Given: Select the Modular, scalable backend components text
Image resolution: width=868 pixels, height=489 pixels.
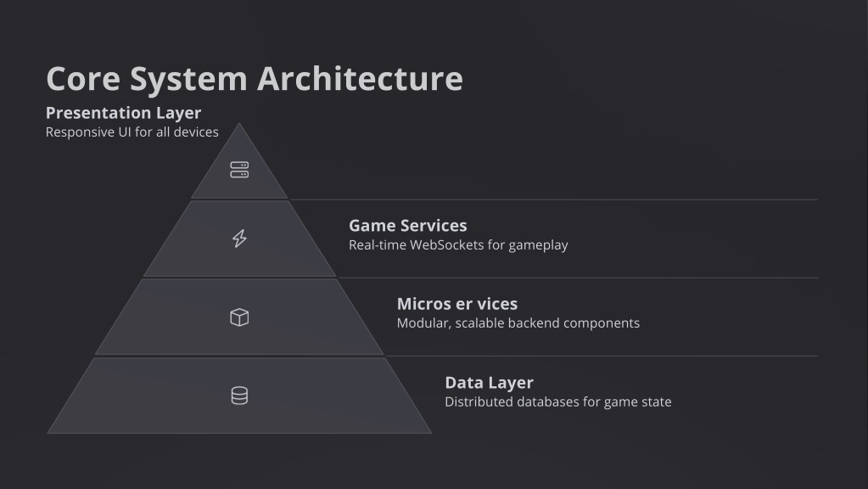Looking at the screenshot, I should point(518,323).
